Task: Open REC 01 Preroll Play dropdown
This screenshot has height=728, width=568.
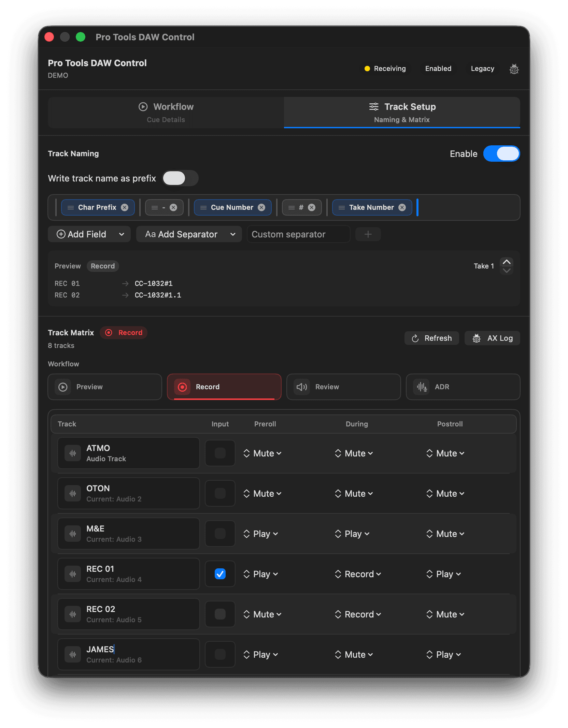Action: tap(261, 574)
